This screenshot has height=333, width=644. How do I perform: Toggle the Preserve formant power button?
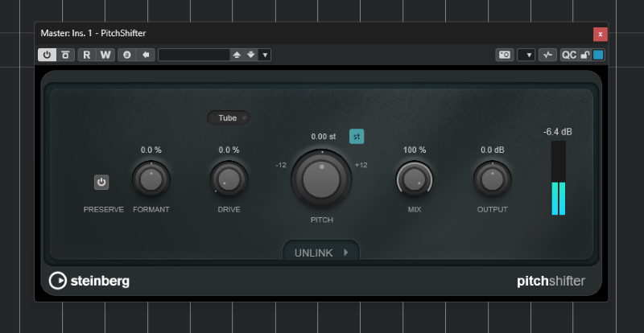point(101,183)
